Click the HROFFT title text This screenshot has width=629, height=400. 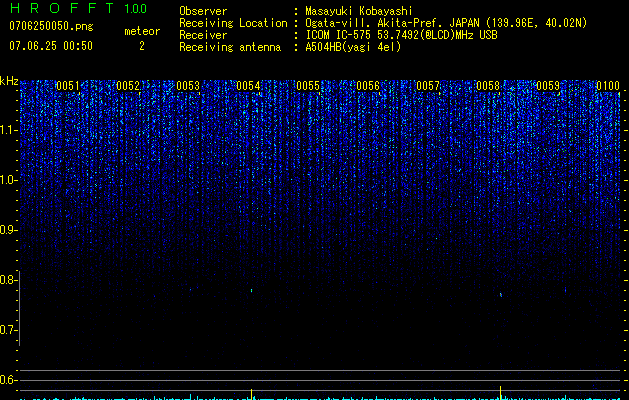[62, 8]
